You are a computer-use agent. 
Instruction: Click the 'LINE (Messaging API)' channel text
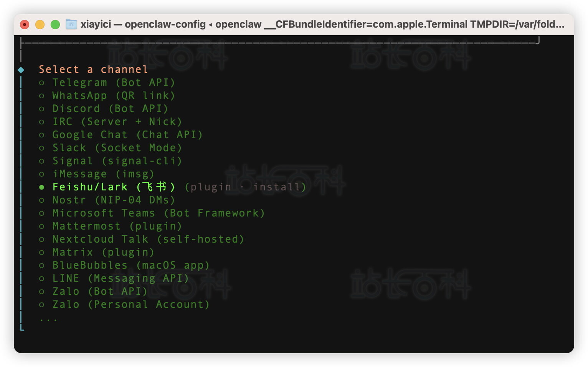[121, 278]
